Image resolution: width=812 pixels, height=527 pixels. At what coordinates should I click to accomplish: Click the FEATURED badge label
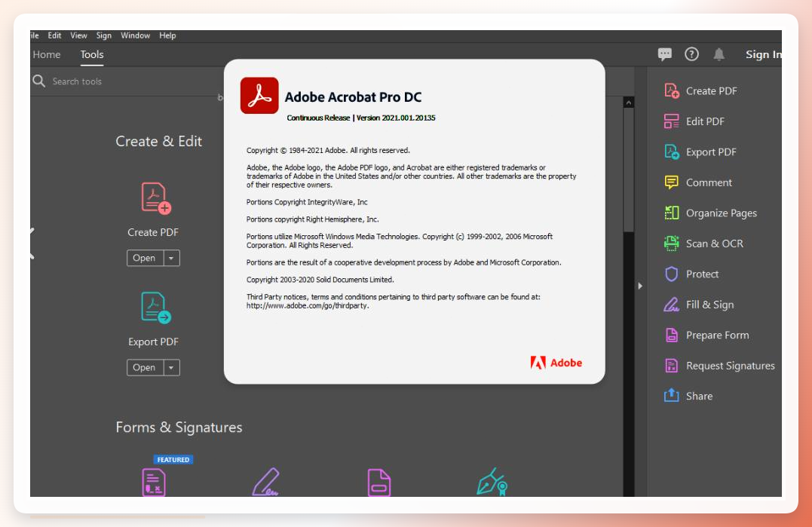[x=173, y=459]
